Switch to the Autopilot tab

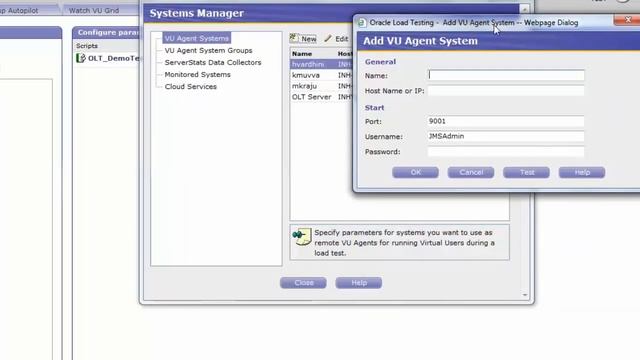pos(23,10)
